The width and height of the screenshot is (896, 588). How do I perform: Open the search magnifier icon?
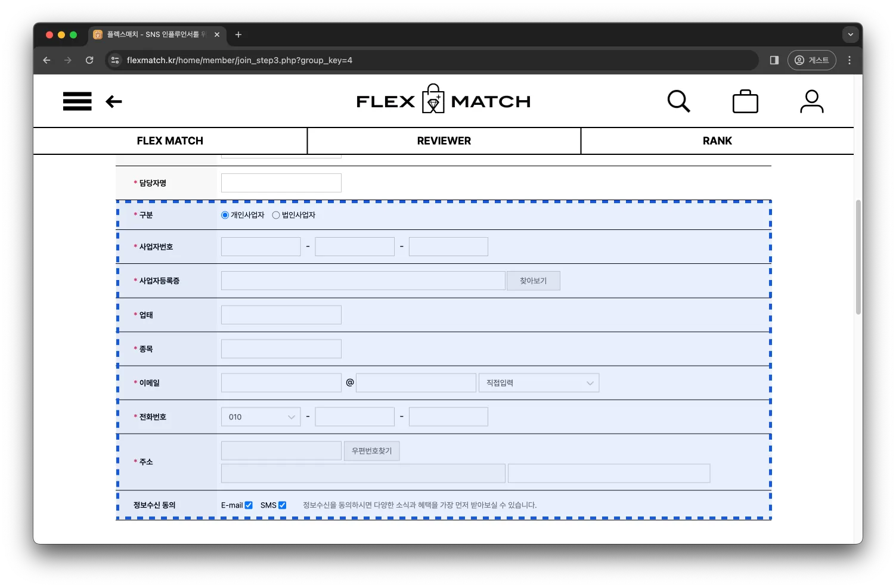(x=678, y=101)
